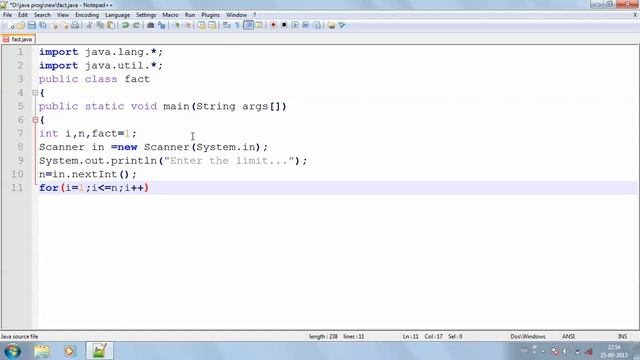The height and width of the screenshot is (360, 640).
Task: Zoom out using the toolbar icon
Action: 188,25
